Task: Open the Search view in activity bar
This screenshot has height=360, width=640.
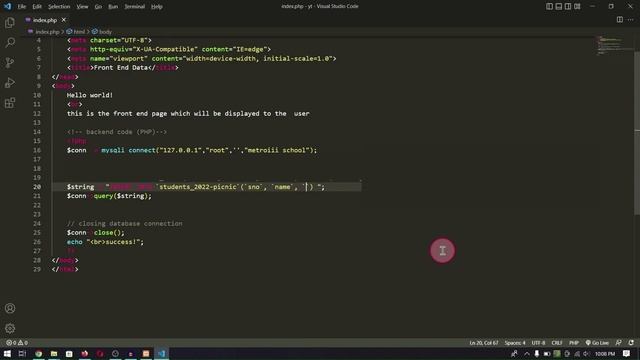Action: coord(10,42)
